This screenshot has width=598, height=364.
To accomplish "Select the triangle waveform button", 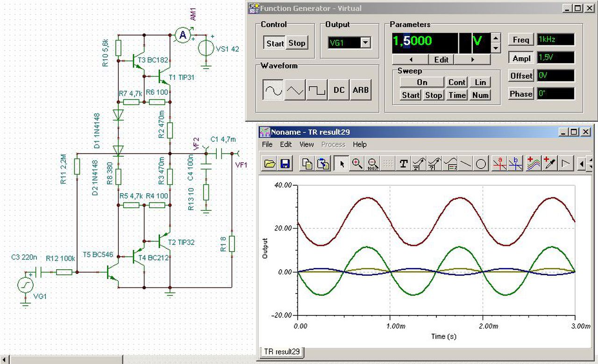I will click(295, 90).
